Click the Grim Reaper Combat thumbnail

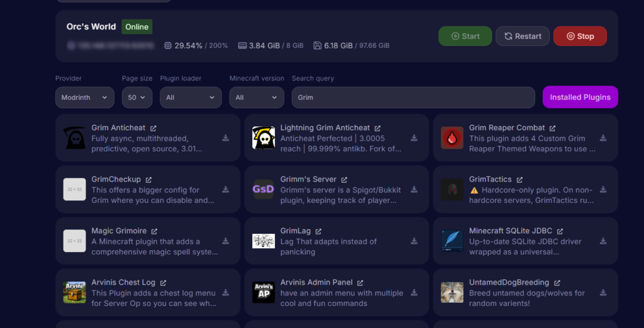click(452, 138)
